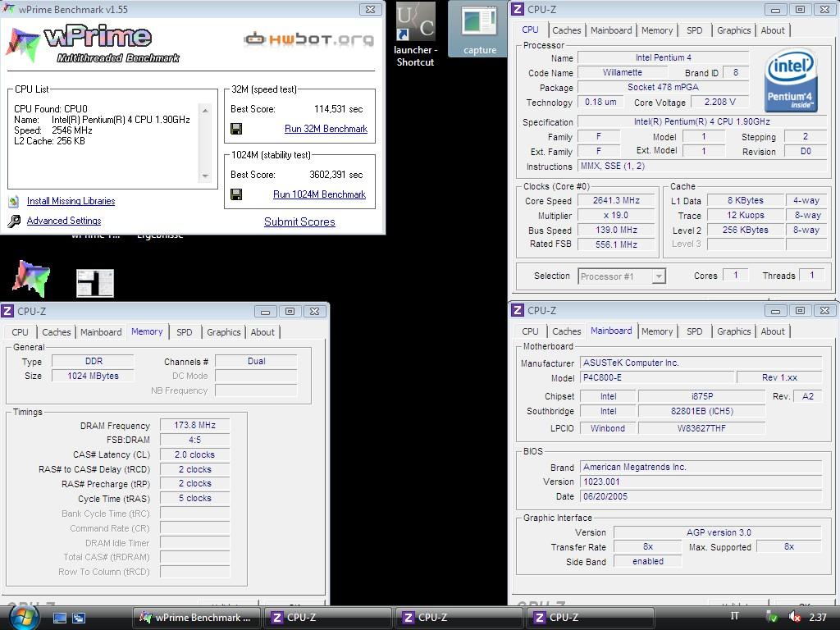Click the Install Missing Libraries icon
Viewport: 840px width, 630px height.
14,202
